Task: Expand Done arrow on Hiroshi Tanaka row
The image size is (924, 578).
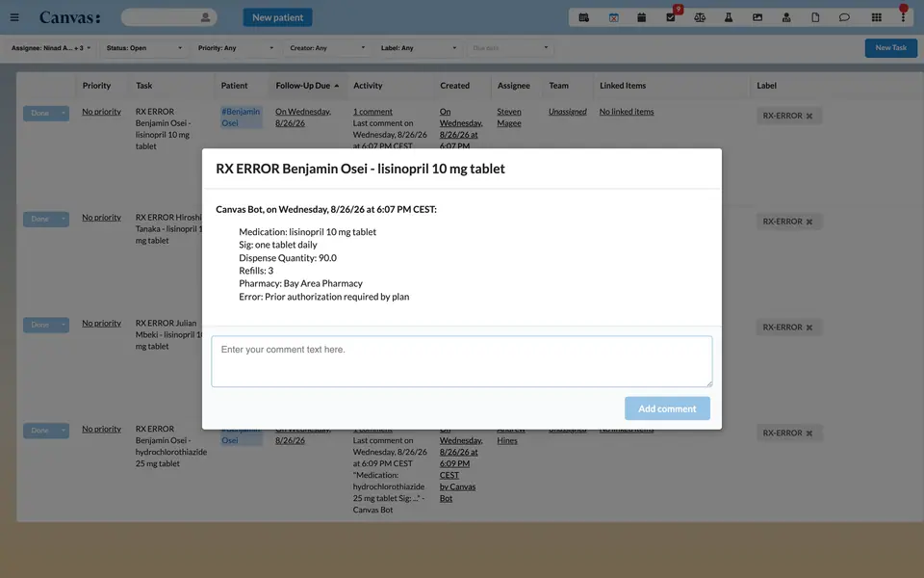Action: tap(64, 219)
